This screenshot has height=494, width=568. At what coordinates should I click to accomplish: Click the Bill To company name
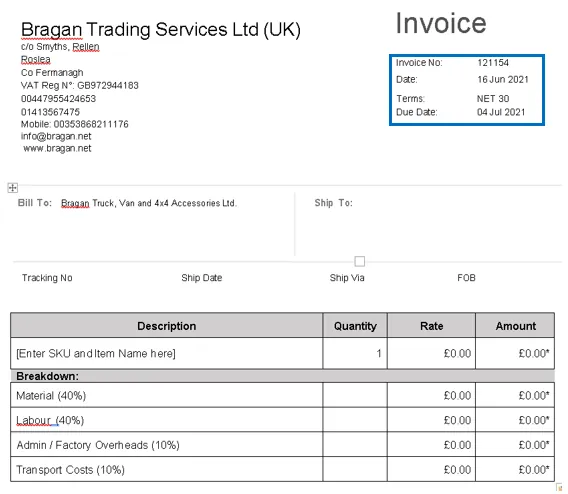[x=149, y=203]
